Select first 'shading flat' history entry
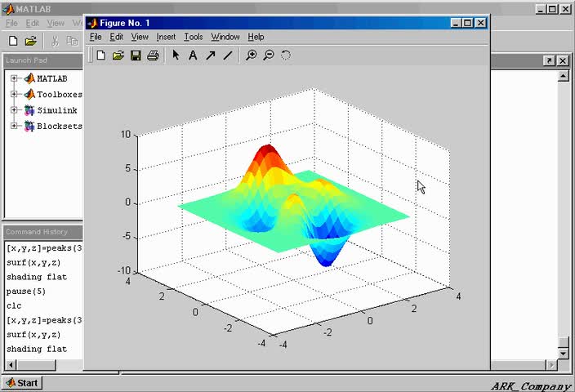Image resolution: width=575 pixels, height=392 pixels. [37, 277]
